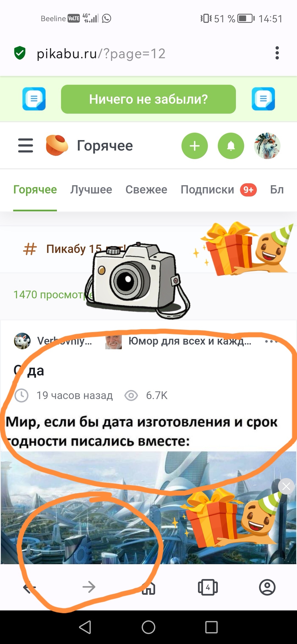Open the browser account profile icon
The image size is (297, 644).
(267, 587)
